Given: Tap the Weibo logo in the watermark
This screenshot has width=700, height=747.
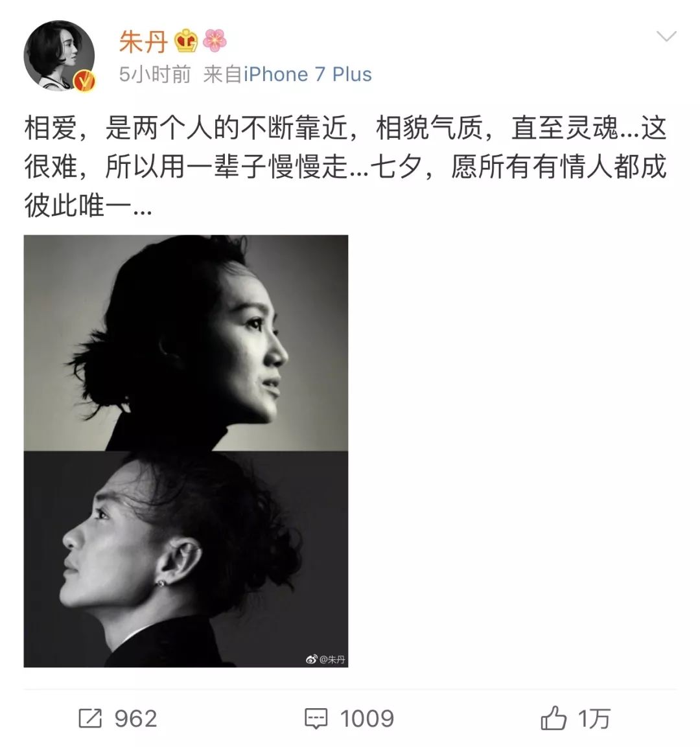Looking at the screenshot, I should point(312,660).
